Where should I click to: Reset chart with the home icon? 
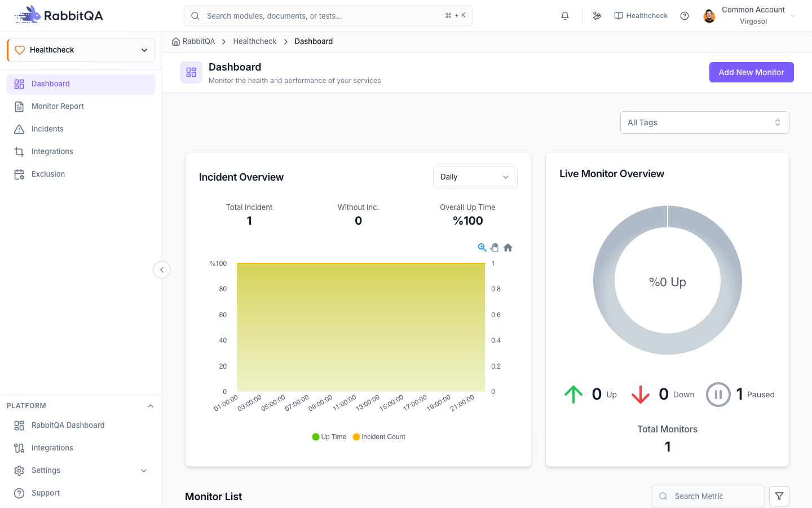point(508,247)
